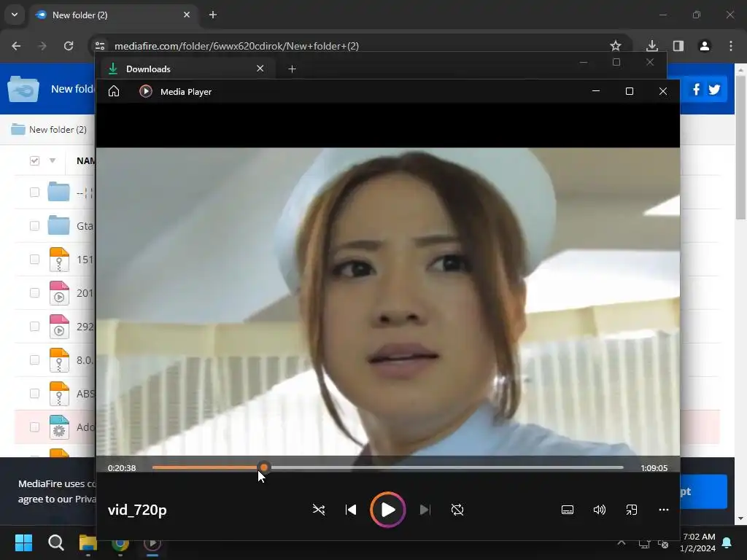Click the total duration 1:09:05

tap(654, 467)
